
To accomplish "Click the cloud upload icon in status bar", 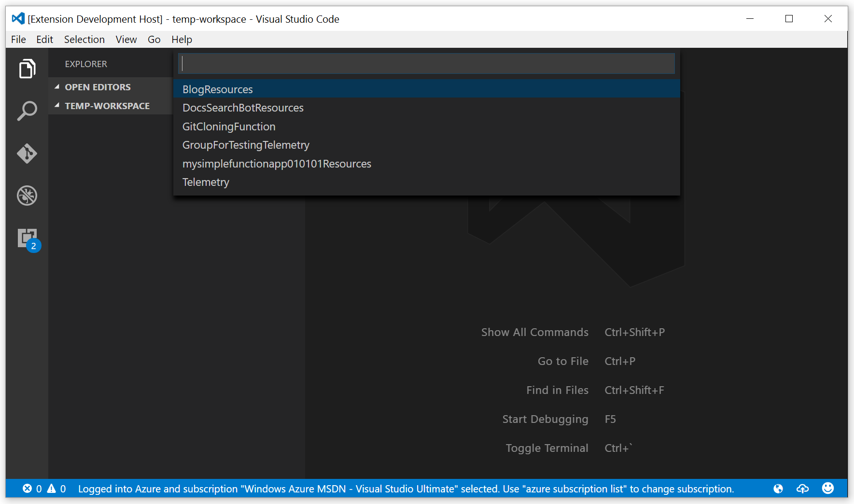I will pos(803,489).
